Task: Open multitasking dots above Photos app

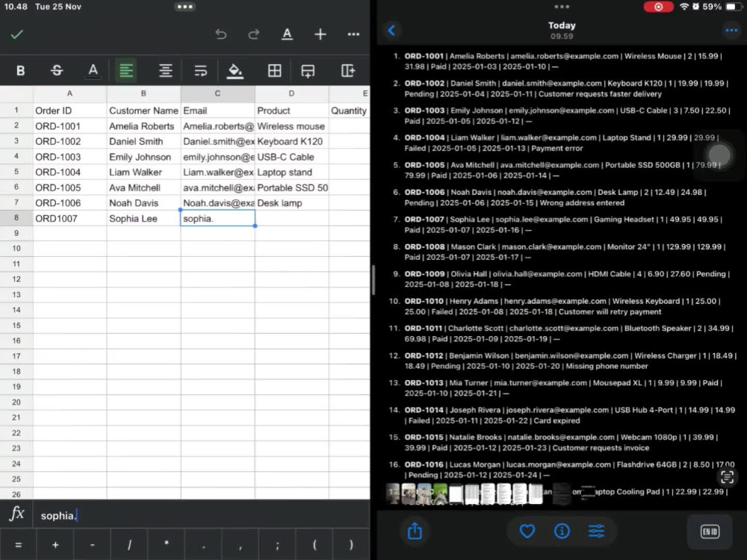Action: pyautogui.click(x=562, y=7)
